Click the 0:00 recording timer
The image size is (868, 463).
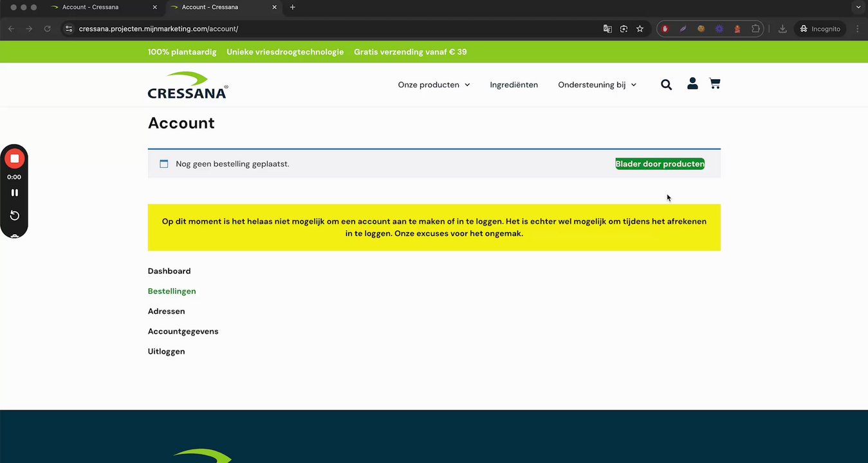[14, 177]
